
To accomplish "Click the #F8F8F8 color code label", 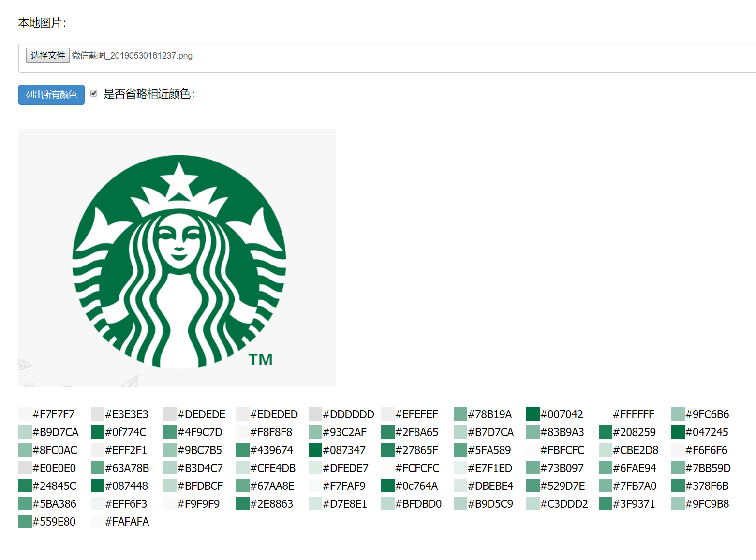I will [271, 432].
